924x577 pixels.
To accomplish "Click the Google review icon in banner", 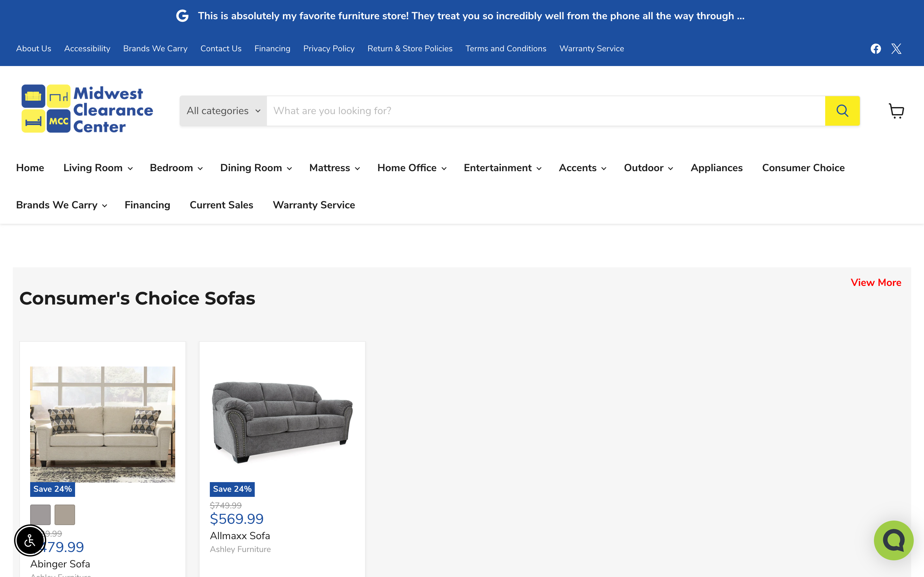I will 183,16.
